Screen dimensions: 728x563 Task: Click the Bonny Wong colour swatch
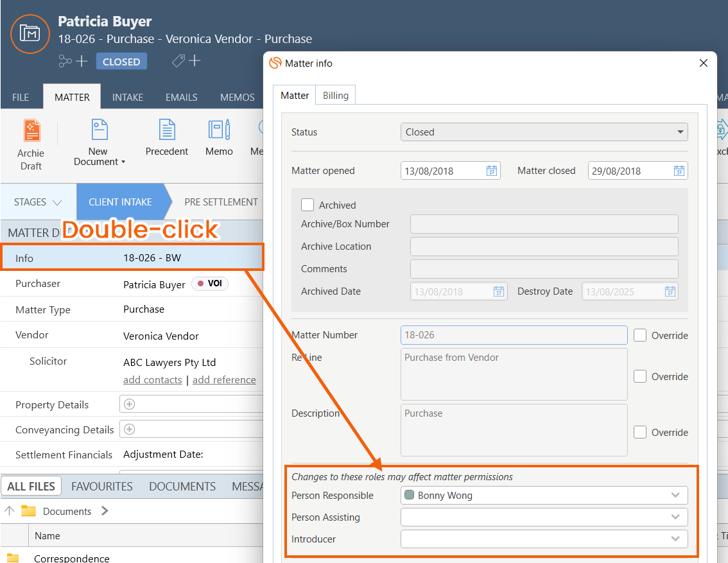point(409,495)
